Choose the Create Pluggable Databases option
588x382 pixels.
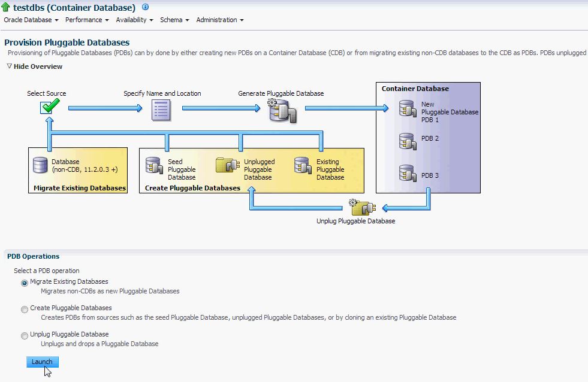click(24, 308)
